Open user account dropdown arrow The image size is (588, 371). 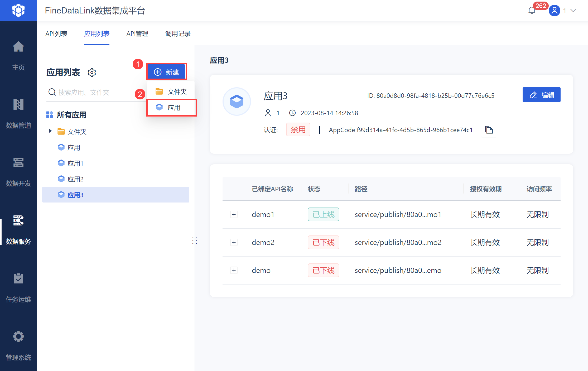(573, 11)
